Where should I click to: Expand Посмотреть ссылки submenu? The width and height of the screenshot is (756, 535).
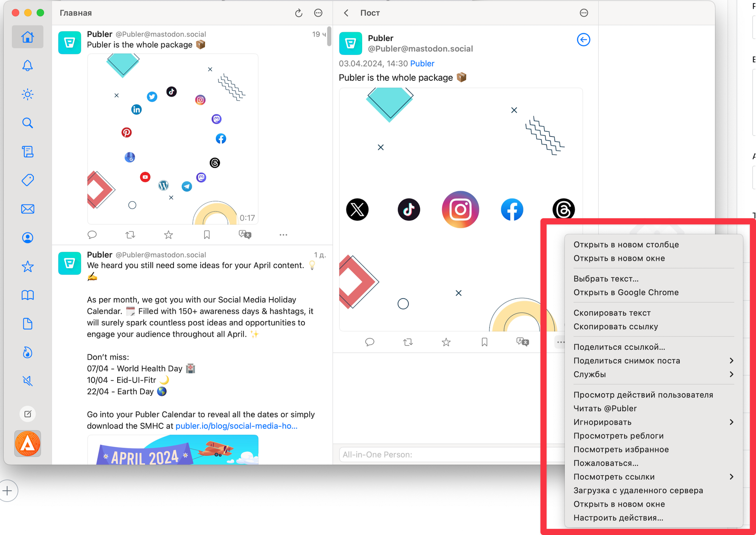pyautogui.click(x=654, y=477)
